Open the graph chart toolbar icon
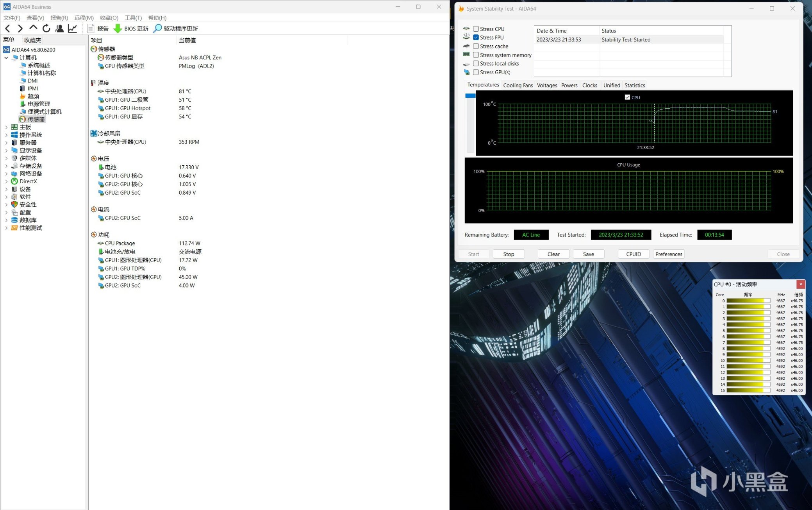Image resolution: width=812 pixels, height=510 pixels. point(72,28)
